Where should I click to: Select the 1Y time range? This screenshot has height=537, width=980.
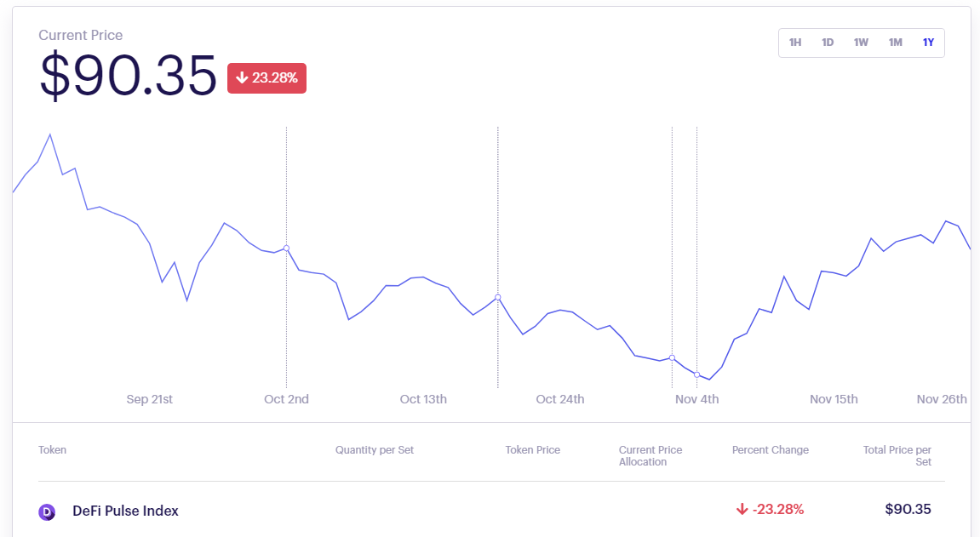(928, 43)
